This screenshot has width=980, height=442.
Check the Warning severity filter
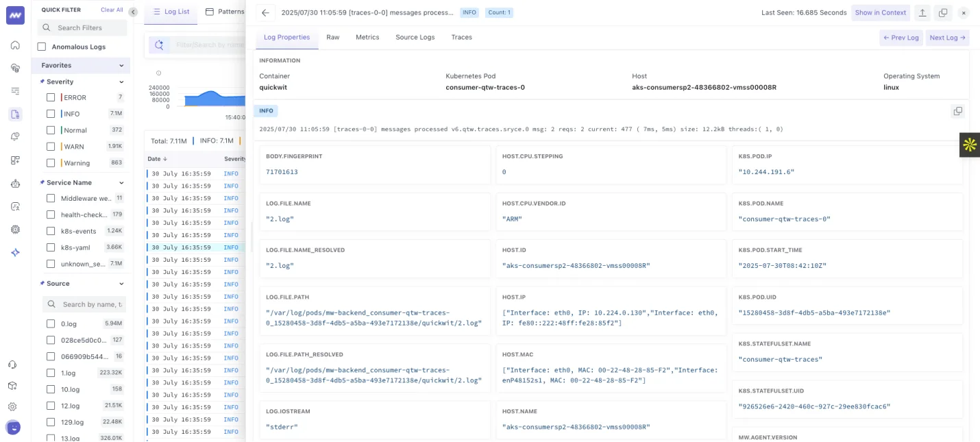click(51, 163)
